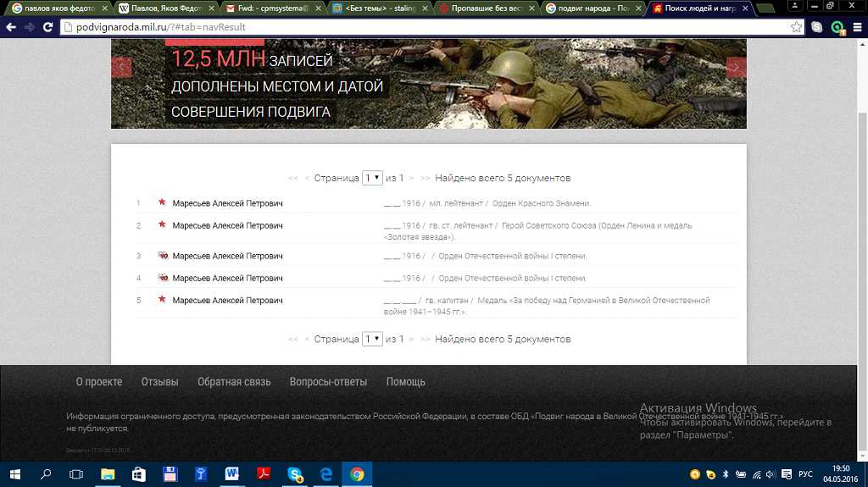This screenshot has width=868, height=487.
Task: Open Microsoft Edge from the taskbar
Action: [x=326, y=474]
